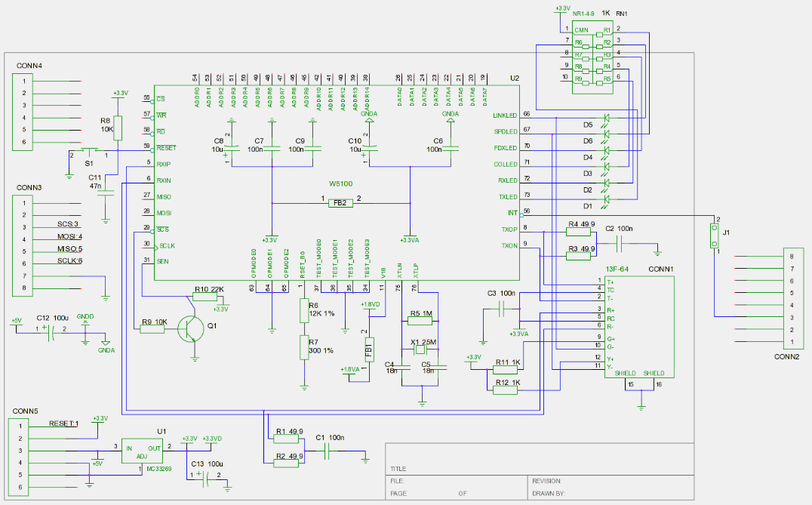Viewport: 812px width, 505px height.
Task: Select the R3 49.9 resistor
Action: pyautogui.click(x=578, y=256)
